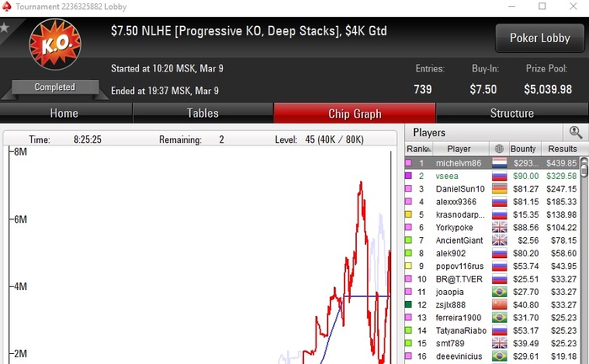Select player alexxx9366
589x364 pixels.
pos(492,202)
